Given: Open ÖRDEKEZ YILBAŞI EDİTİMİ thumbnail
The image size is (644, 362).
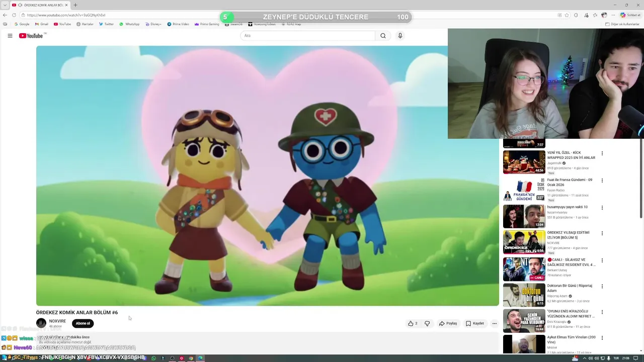Looking at the screenshot, I should (524, 242).
